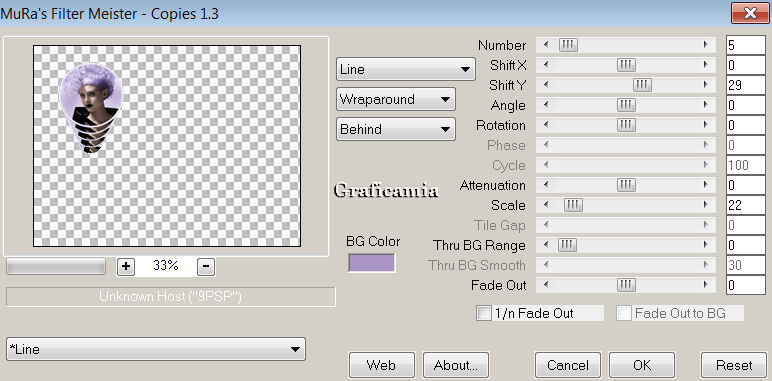The image size is (772, 381).
Task: Click the OK button
Action: [642, 365]
